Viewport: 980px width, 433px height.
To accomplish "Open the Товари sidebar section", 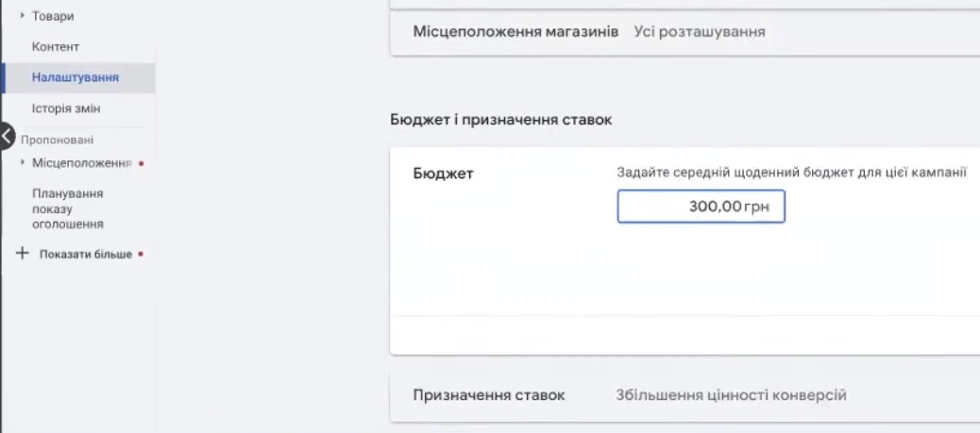I will pos(53,17).
